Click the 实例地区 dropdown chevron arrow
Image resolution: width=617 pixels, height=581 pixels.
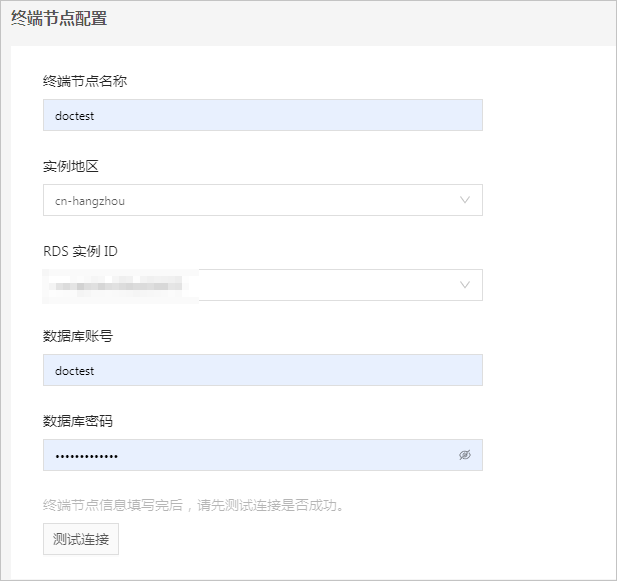tap(465, 200)
